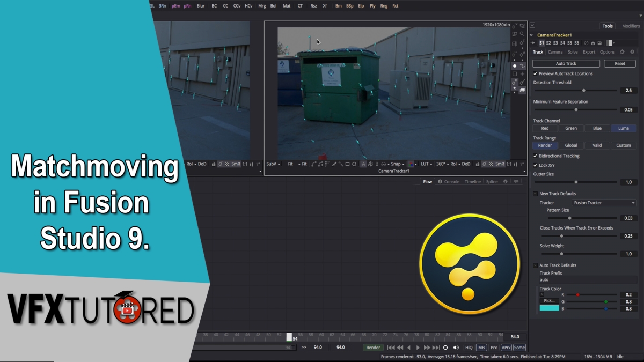Click the Auto Track button

(566, 63)
